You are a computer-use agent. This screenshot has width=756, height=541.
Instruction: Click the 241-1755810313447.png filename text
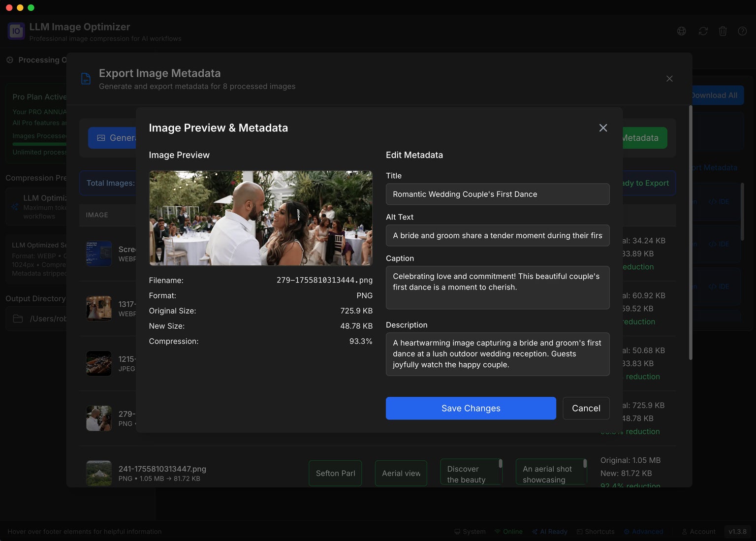[162, 469]
